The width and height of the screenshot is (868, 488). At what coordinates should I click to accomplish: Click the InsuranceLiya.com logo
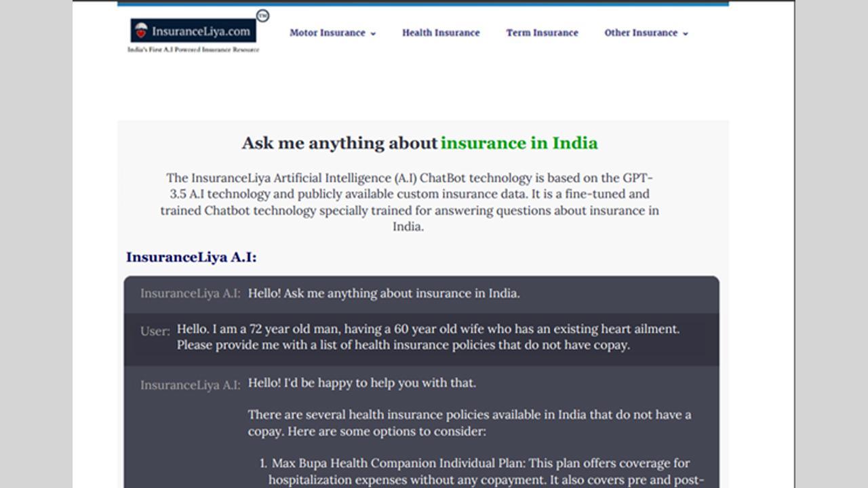tap(195, 31)
